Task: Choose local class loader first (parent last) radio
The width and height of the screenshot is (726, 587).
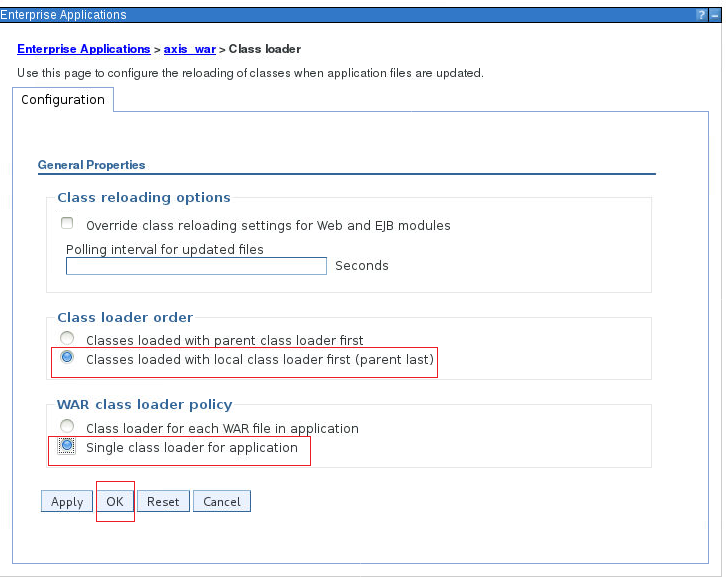Action: pyautogui.click(x=68, y=357)
